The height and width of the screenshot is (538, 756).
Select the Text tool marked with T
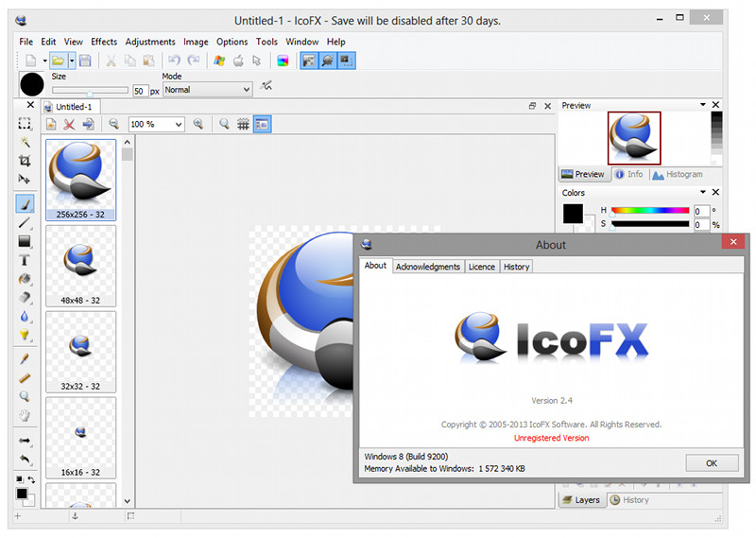point(25,260)
